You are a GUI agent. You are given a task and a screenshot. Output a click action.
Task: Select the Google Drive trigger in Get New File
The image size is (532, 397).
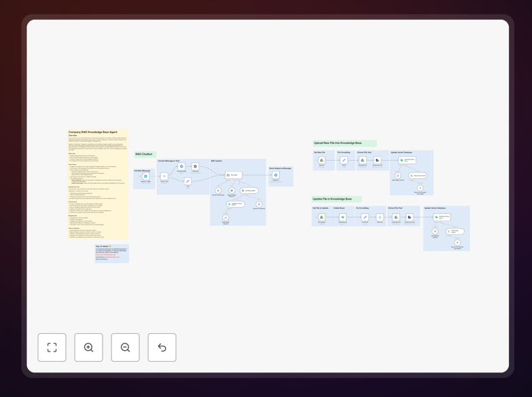pyautogui.click(x=321, y=160)
